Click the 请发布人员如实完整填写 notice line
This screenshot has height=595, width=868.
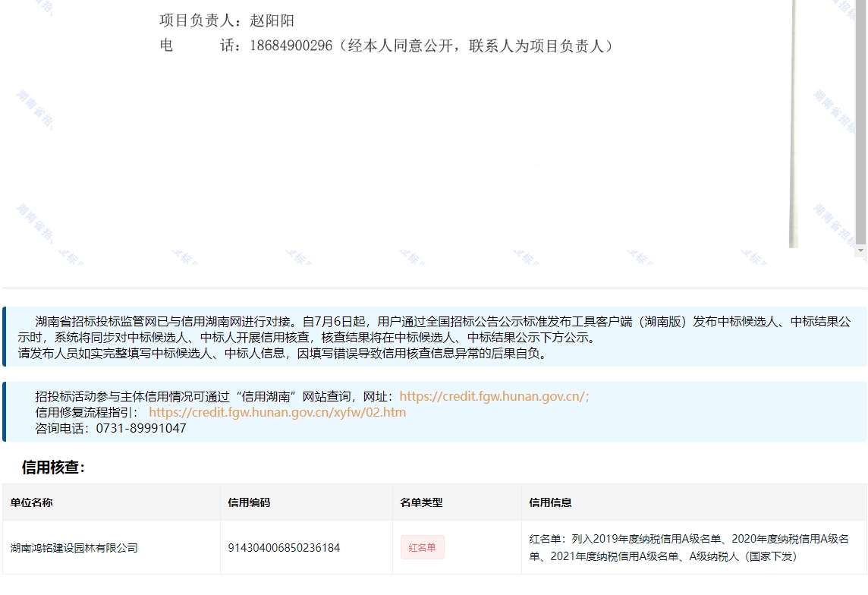click(281, 353)
